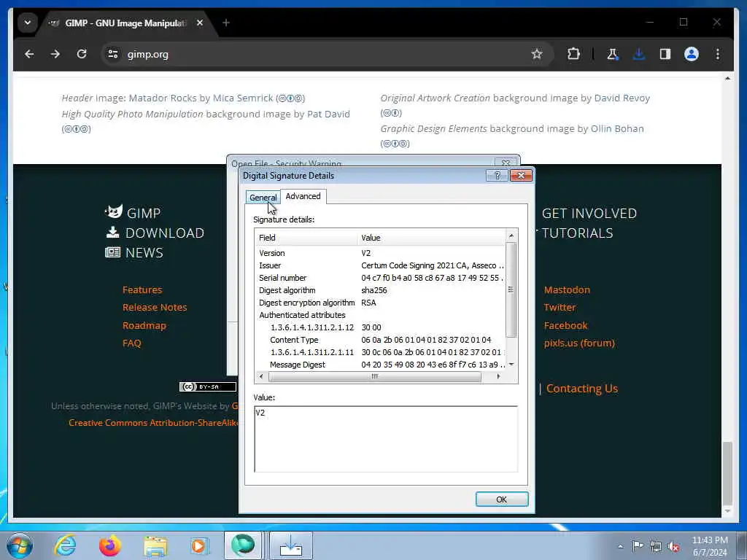
Task: Click the Field column header
Action: point(306,238)
